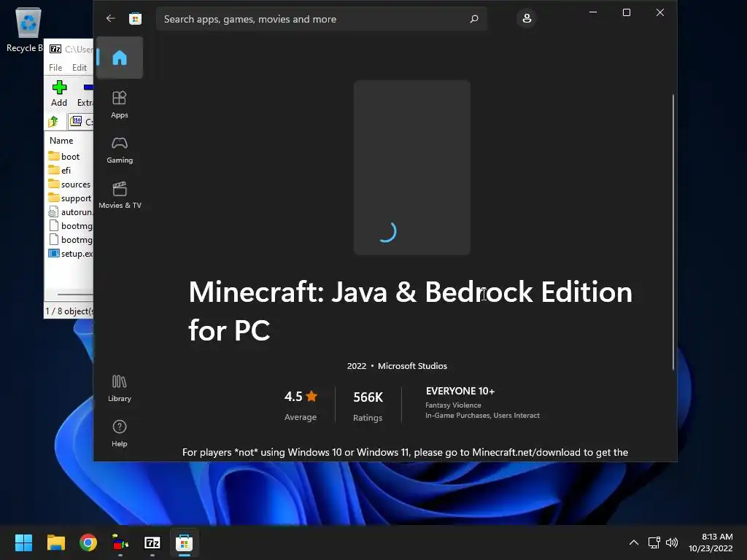Select the autorun file in 7-Zip

click(70, 212)
